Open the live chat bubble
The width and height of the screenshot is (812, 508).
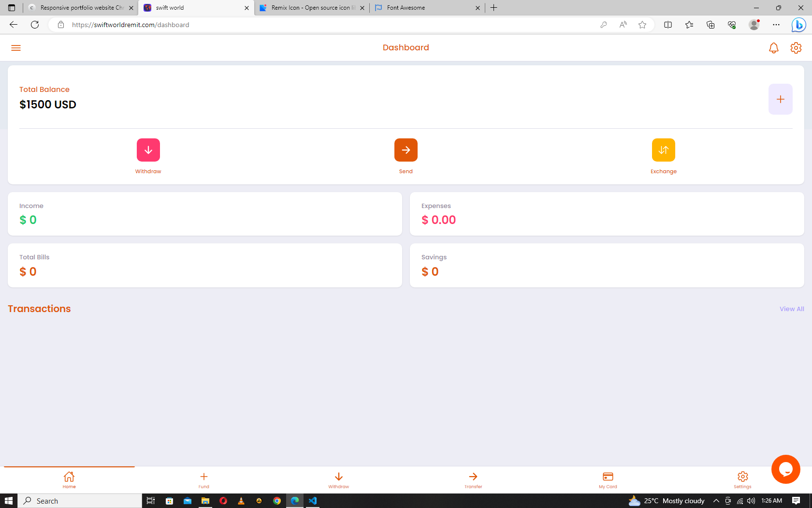coord(785,469)
